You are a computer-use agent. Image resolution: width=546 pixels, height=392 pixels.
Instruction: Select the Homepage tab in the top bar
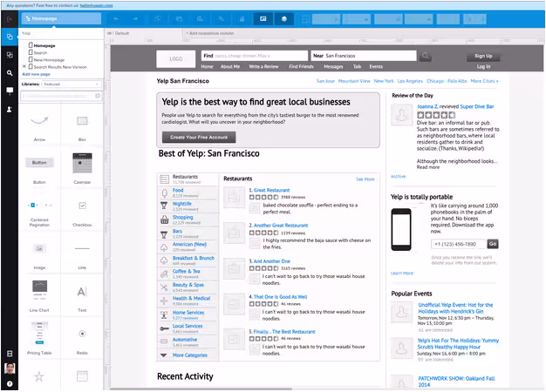[x=61, y=19]
